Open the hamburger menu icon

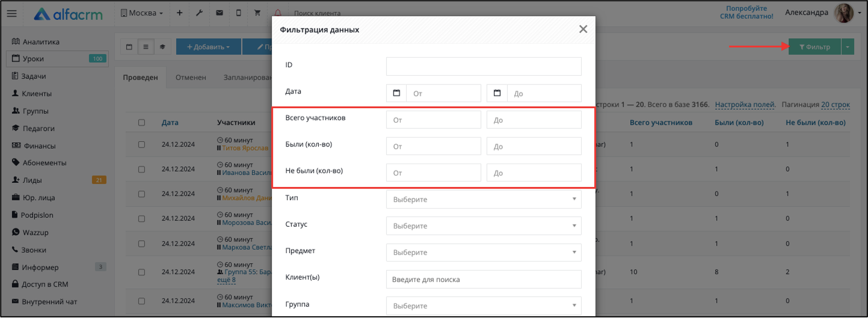tap(11, 14)
